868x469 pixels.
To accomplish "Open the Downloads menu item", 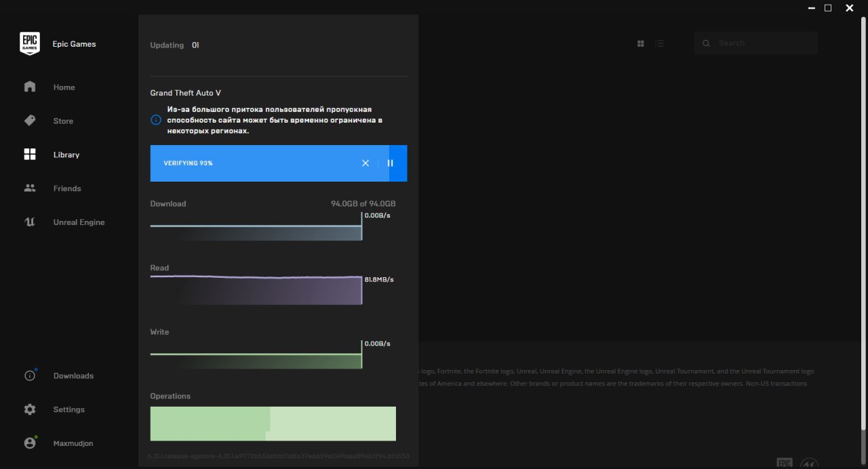I will 73,376.
